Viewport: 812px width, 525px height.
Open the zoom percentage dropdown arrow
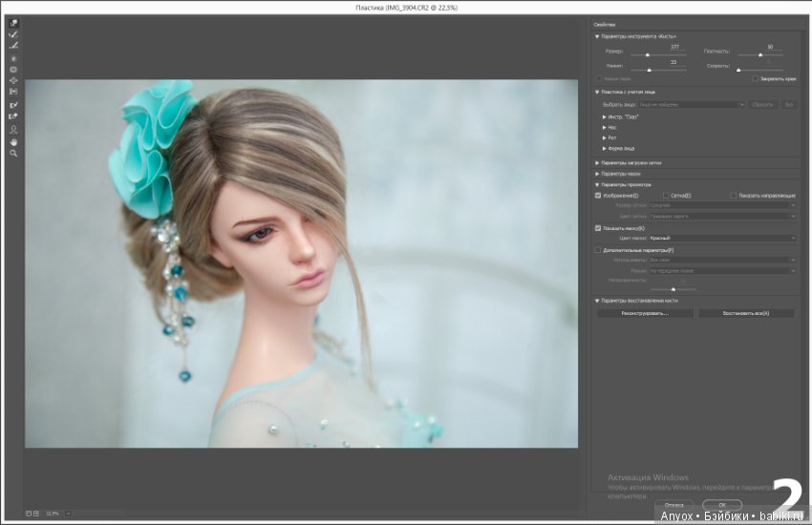point(69,514)
